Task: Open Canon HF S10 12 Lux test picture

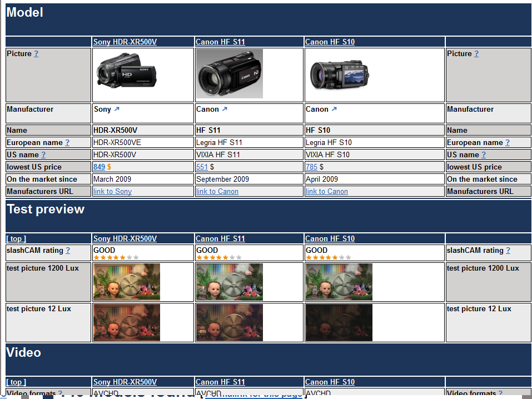Action: coord(339,323)
